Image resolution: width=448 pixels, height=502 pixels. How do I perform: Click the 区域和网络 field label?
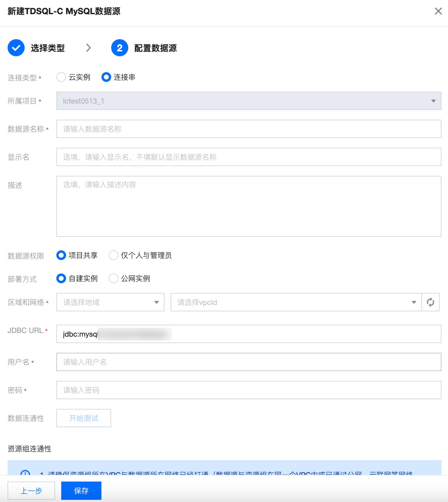[x=26, y=302]
